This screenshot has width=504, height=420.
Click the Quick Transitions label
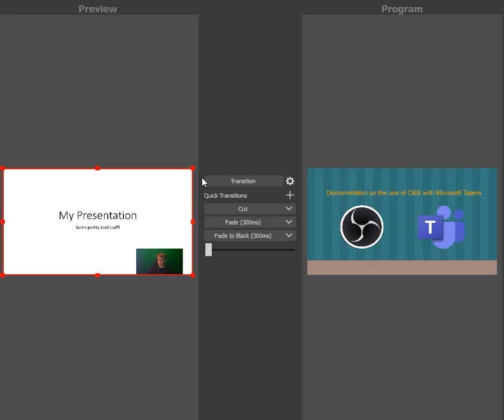(225, 196)
